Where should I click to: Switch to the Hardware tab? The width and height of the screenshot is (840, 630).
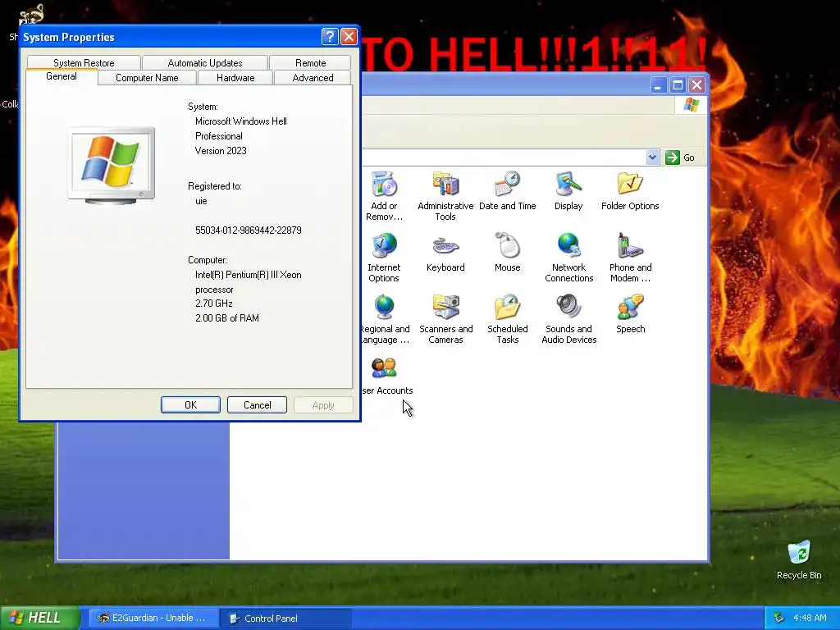235,78
